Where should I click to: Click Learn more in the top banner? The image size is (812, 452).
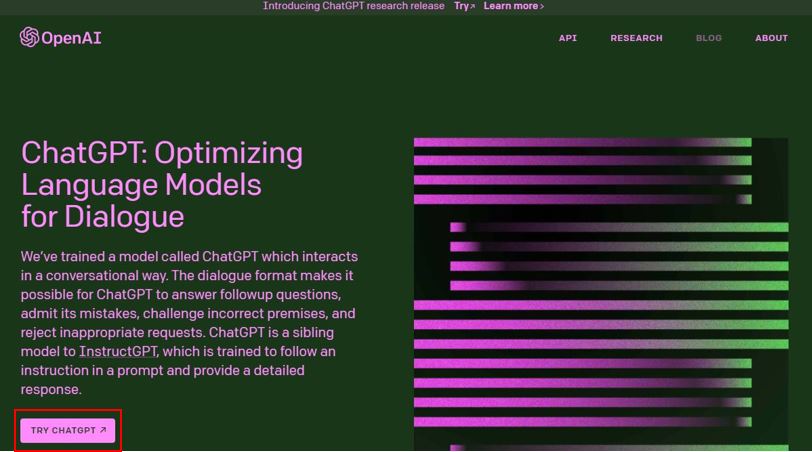click(514, 6)
